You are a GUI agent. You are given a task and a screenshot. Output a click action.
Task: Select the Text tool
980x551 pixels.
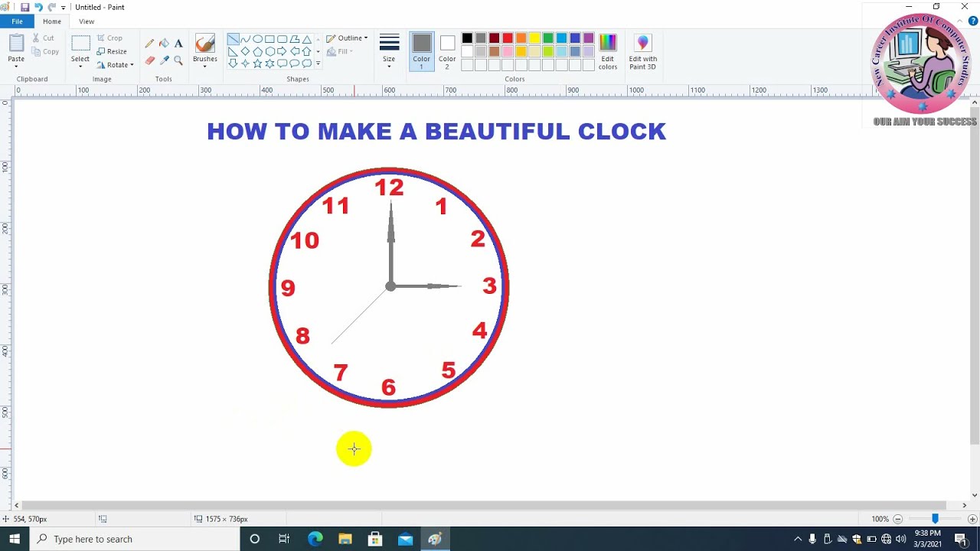(178, 44)
